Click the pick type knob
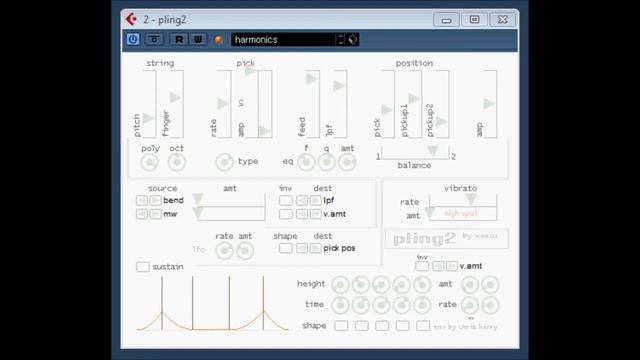 pos(224,162)
